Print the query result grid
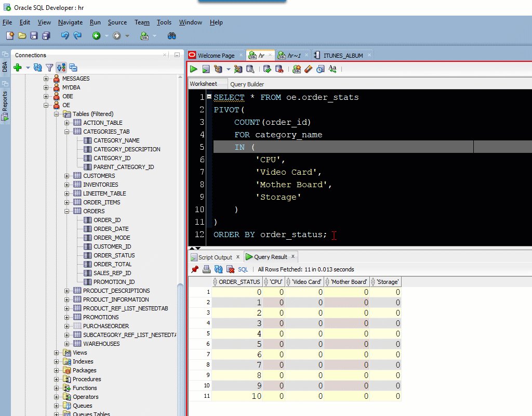The width and height of the screenshot is (532, 416). click(x=206, y=269)
